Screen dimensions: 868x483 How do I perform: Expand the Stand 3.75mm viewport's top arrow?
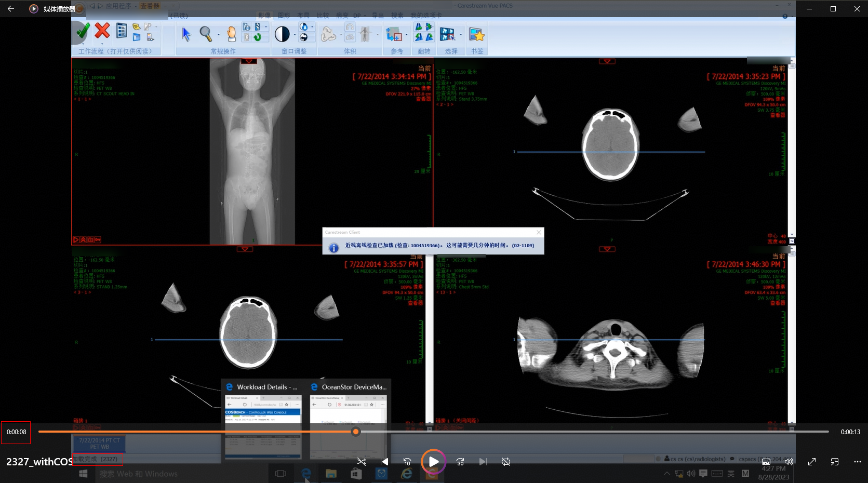(607, 61)
